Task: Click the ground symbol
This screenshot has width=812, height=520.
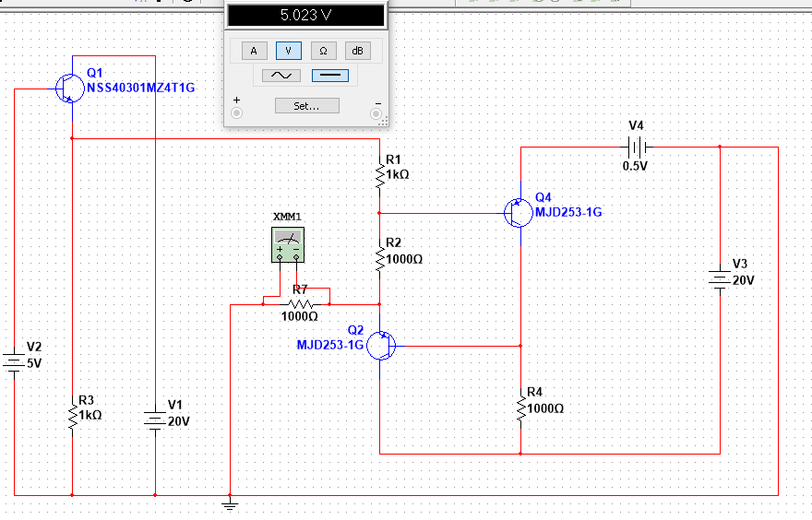Action: click(229, 503)
